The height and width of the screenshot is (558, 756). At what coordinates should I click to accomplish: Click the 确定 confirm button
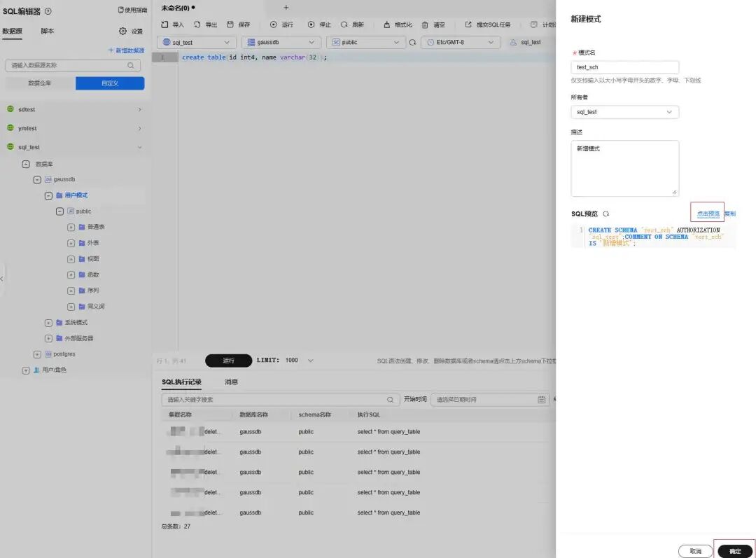[735, 551]
